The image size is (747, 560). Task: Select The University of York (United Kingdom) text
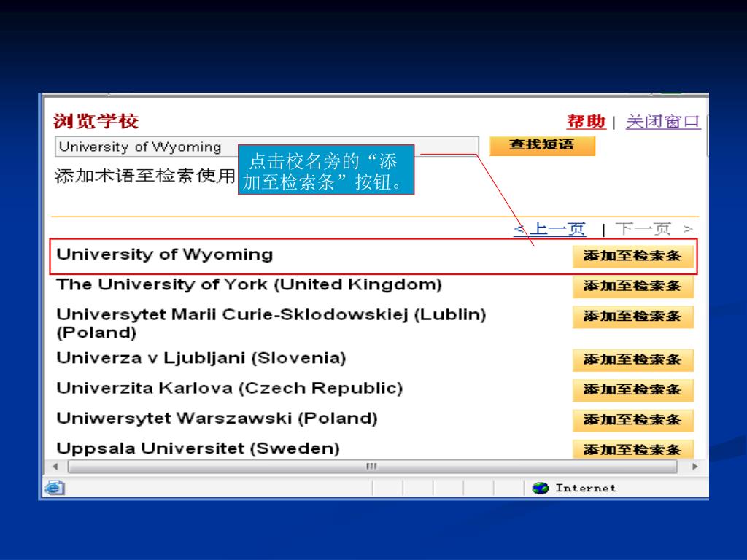point(249,285)
